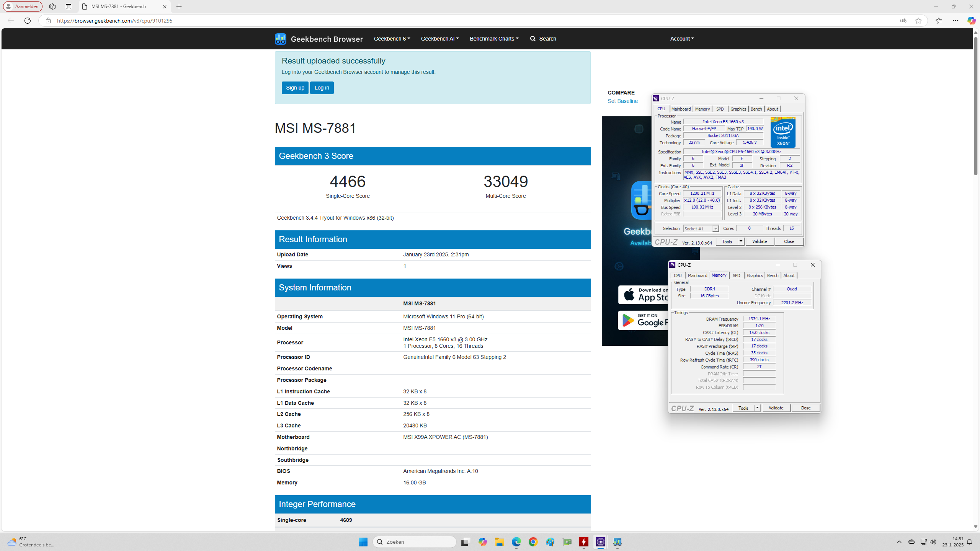This screenshot has width=980, height=551.
Task: Open the Geekbench app in taskbar
Action: pyautogui.click(x=617, y=542)
